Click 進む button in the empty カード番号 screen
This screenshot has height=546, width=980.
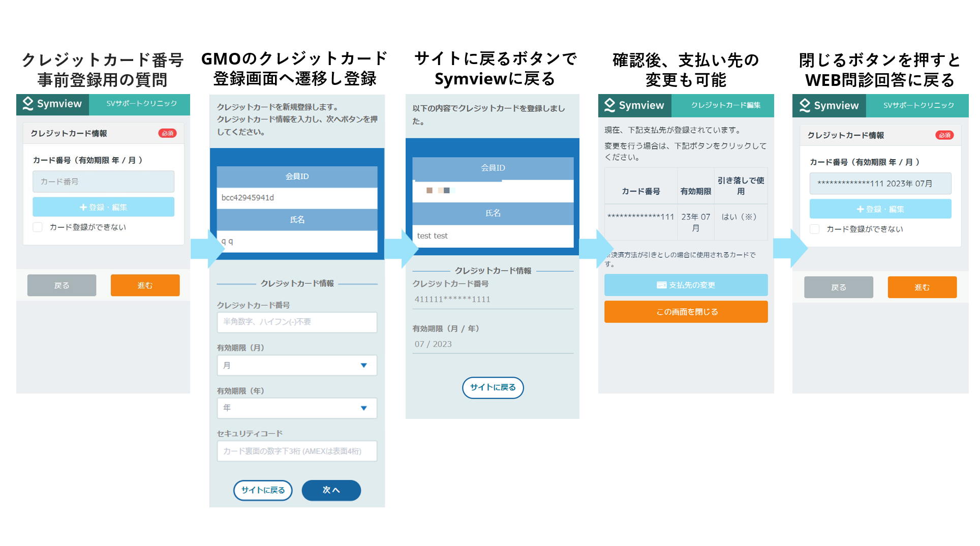coord(145,286)
